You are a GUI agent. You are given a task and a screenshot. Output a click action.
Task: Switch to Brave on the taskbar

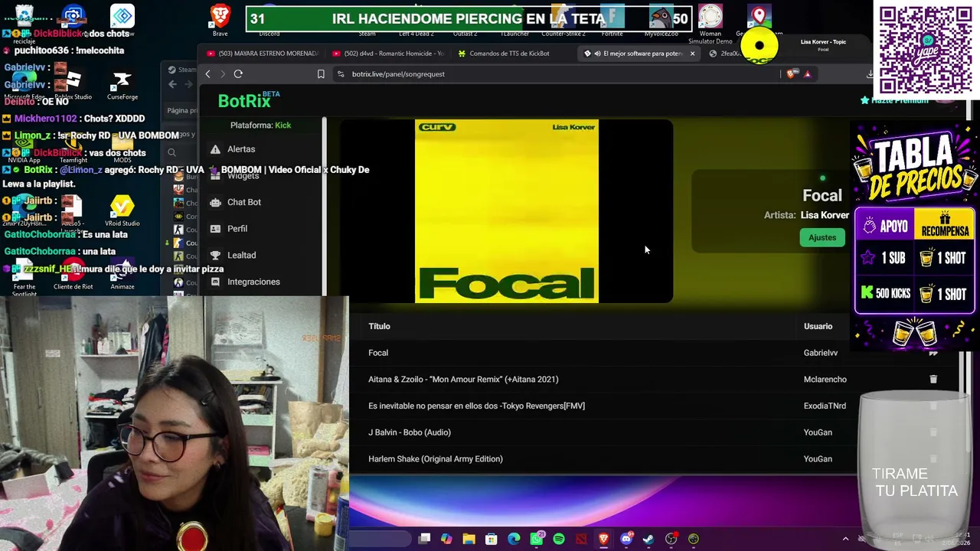[603, 539]
